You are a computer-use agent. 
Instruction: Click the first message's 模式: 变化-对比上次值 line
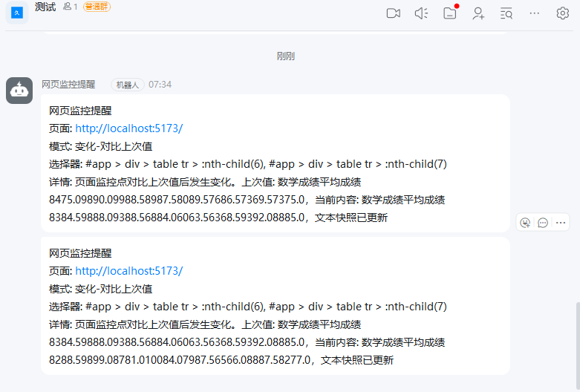pos(100,146)
